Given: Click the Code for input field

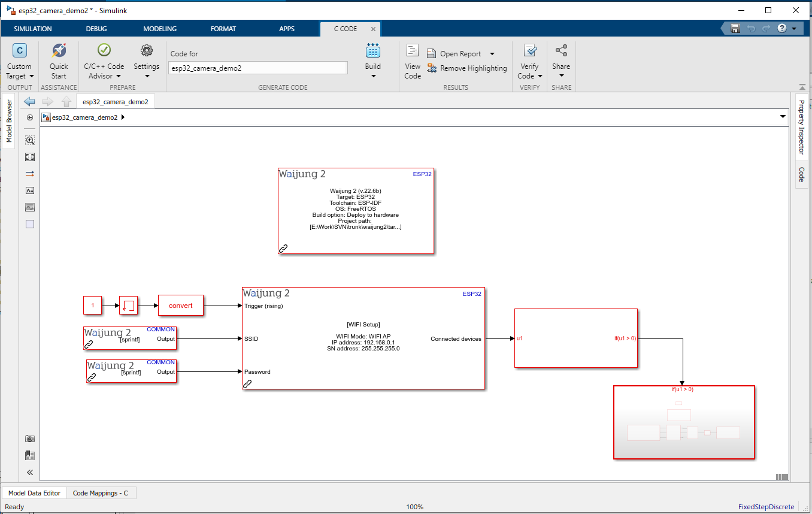Looking at the screenshot, I should (258, 68).
